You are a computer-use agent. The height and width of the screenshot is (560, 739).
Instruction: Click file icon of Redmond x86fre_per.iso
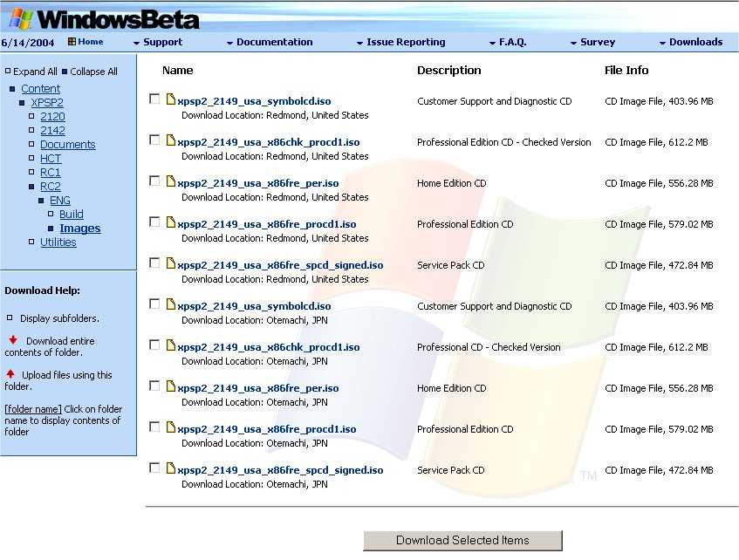coord(171,181)
